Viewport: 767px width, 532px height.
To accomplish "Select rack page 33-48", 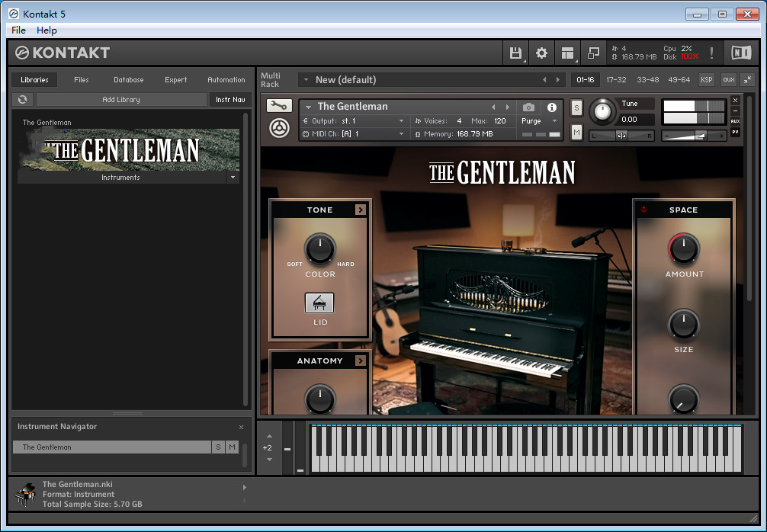I will (647, 80).
